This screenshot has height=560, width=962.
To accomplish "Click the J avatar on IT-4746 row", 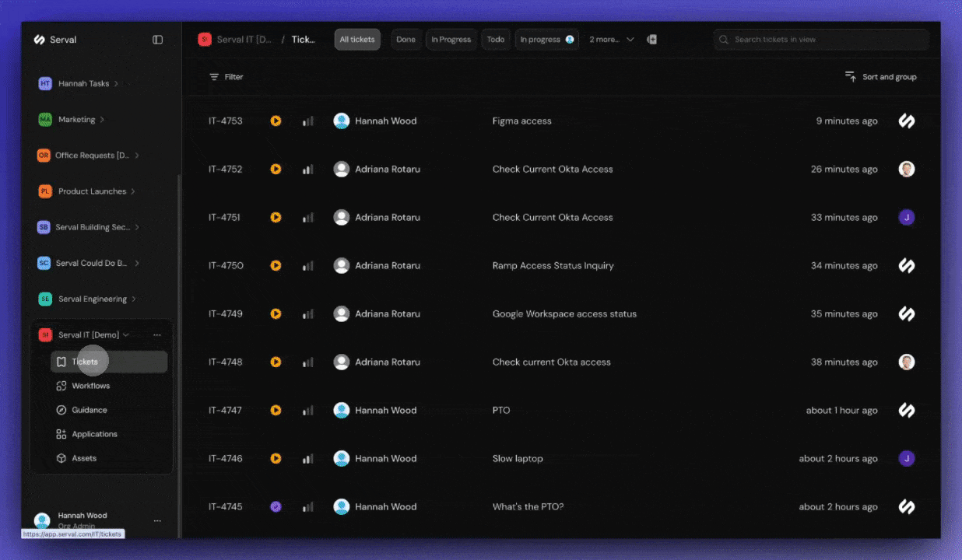I will point(907,459).
